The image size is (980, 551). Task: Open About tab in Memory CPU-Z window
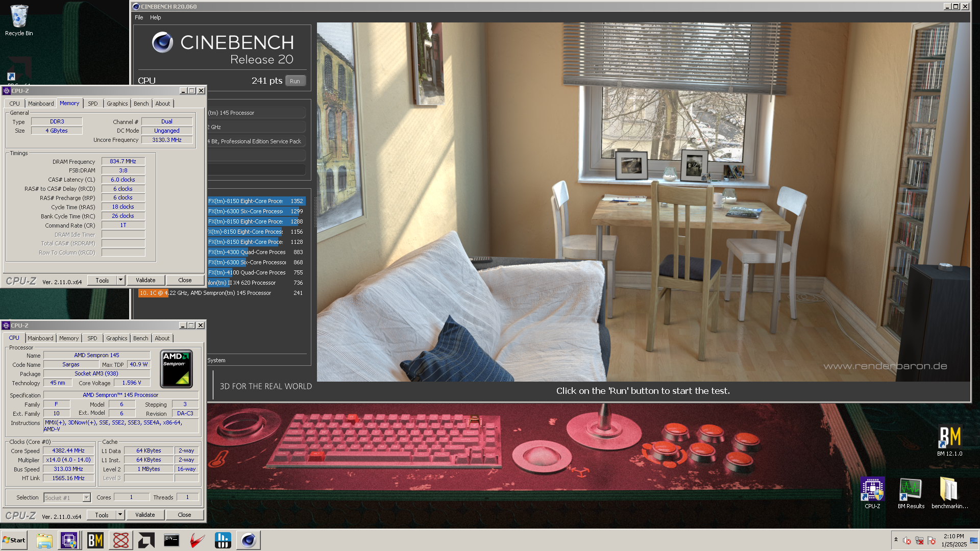[163, 104]
